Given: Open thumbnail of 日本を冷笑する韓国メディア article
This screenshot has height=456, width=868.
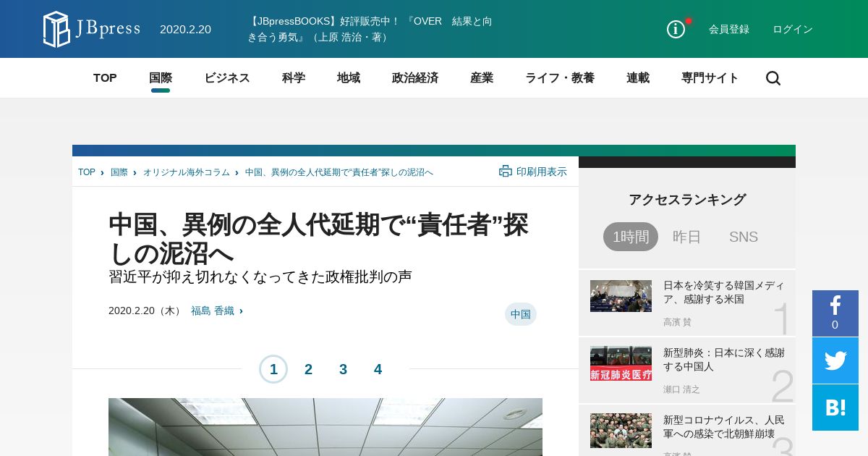Looking at the screenshot, I should tap(621, 296).
